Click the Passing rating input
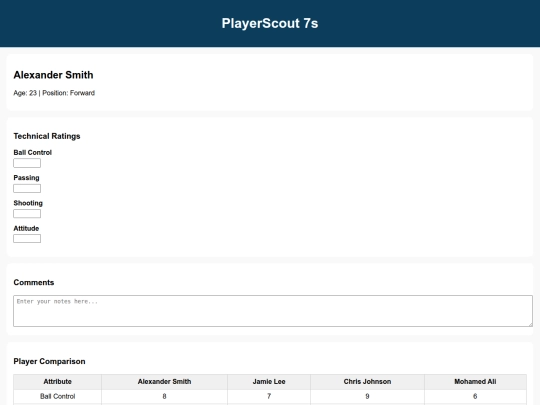Screen dimensions: 540x405 27,188
